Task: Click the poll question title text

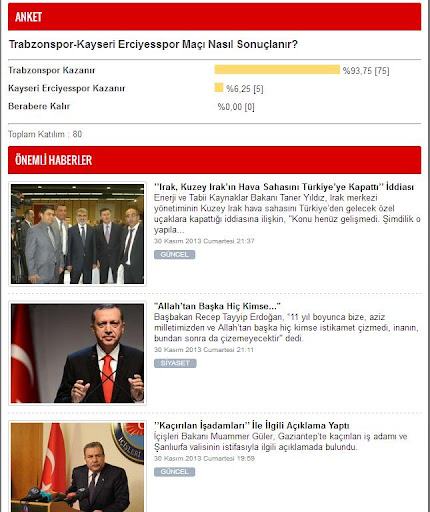Action: [x=153, y=44]
